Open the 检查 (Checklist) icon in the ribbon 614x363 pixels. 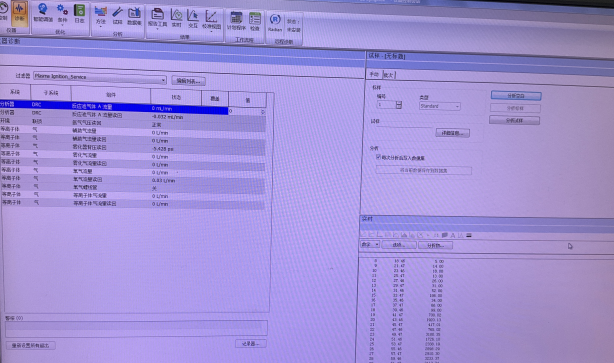click(x=255, y=21)
